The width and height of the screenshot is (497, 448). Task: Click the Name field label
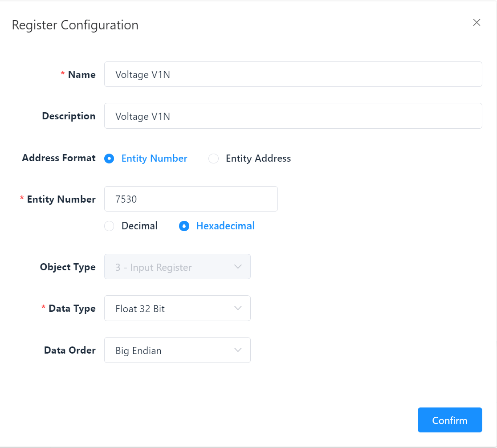coord(81,75)
